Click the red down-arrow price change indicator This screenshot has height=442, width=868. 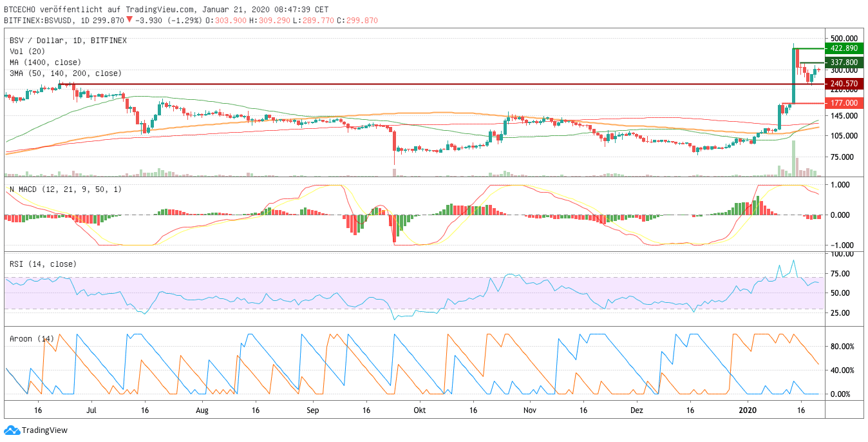pos(129,20)
